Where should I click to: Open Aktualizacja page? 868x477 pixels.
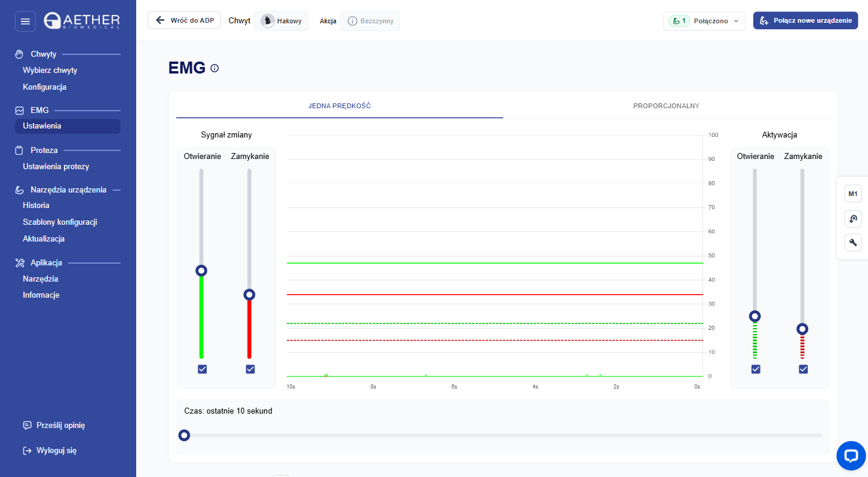point(44,239)
